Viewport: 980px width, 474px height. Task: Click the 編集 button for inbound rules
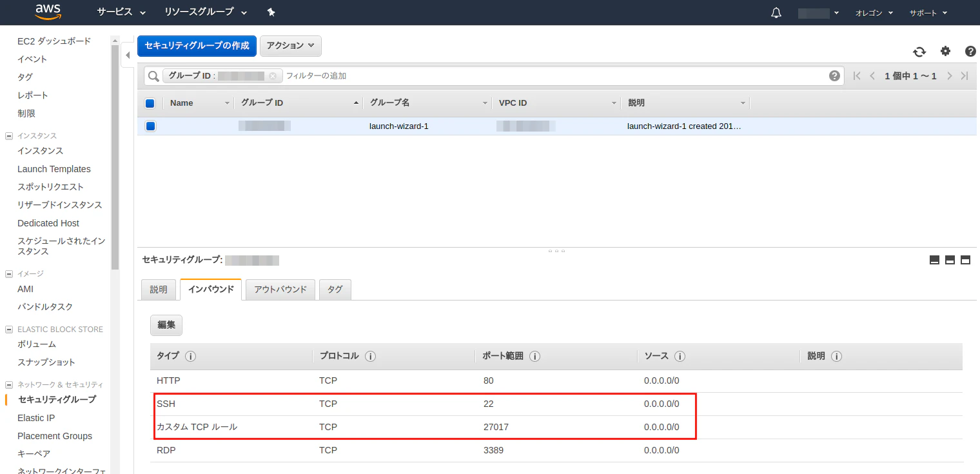tap(166, 325)
